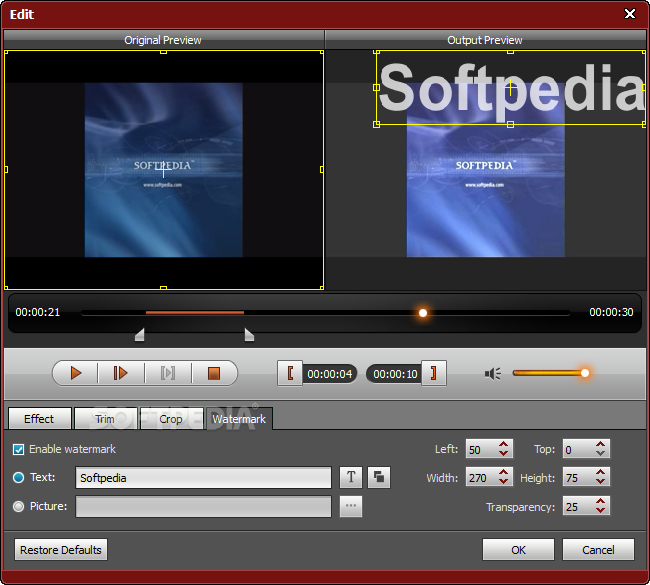Click the Original Preview video frame
This screenshot has height=585, width=650.
[164, 170]
